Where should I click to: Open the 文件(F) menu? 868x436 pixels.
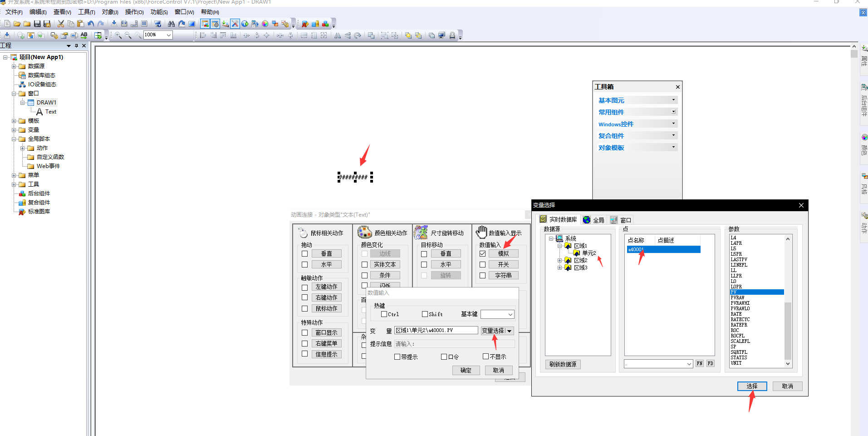[x=14, y=12]
